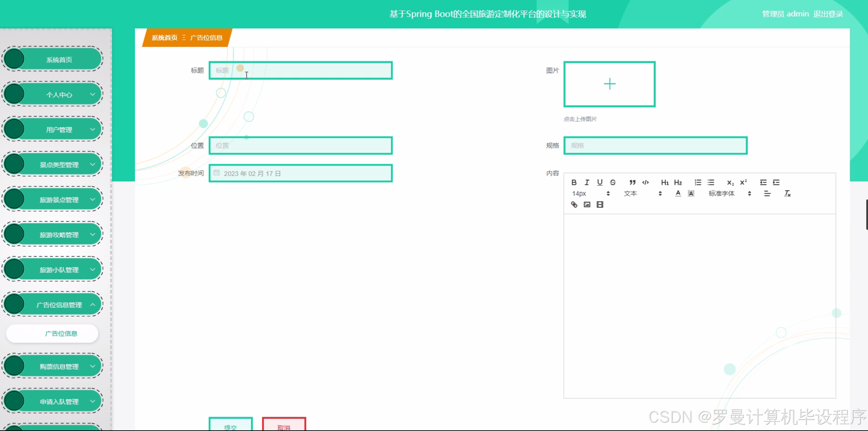Viewport: 868px width, 431px height.
Task: Click the red 取消 cancel button
Action: [284, 424]
